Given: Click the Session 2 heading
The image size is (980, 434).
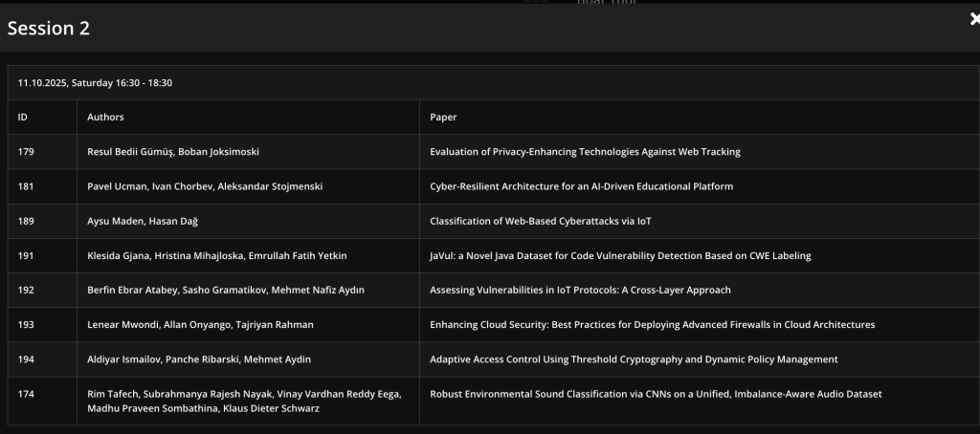Looking at the screenshot, I should coord(49,29).
